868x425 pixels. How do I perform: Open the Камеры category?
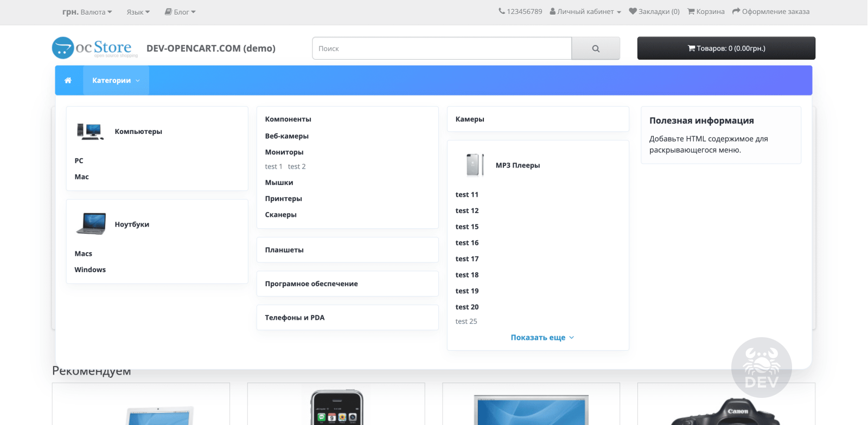pos(470,119)
